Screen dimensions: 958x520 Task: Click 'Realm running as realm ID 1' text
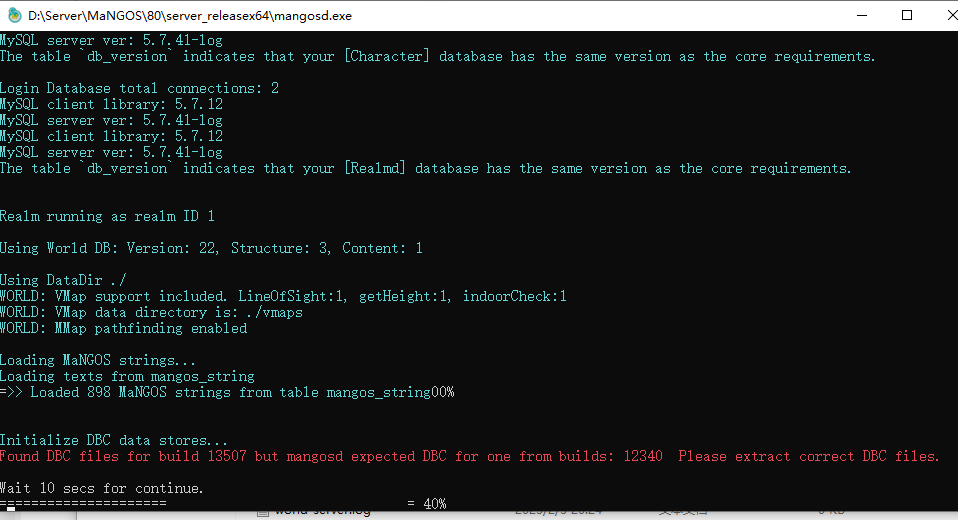108,216
